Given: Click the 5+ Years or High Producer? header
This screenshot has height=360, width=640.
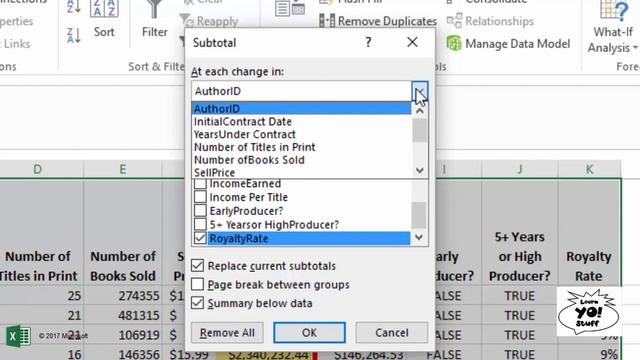Looking at the screenshot, I should click(x=520, y=232).
